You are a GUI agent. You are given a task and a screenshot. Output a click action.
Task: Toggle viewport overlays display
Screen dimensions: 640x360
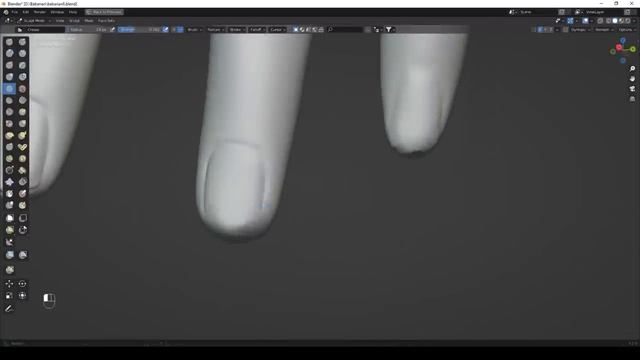585,20
